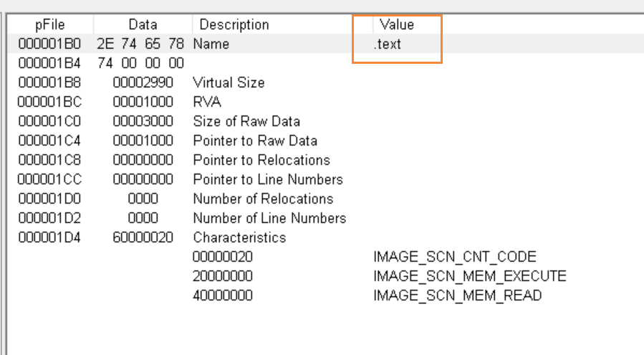The width and height of the screenshot is (644, 355).
Task: Click the IMAGE_SCN_MEM_EXECUTE value
Action: (x=470, y=276)
